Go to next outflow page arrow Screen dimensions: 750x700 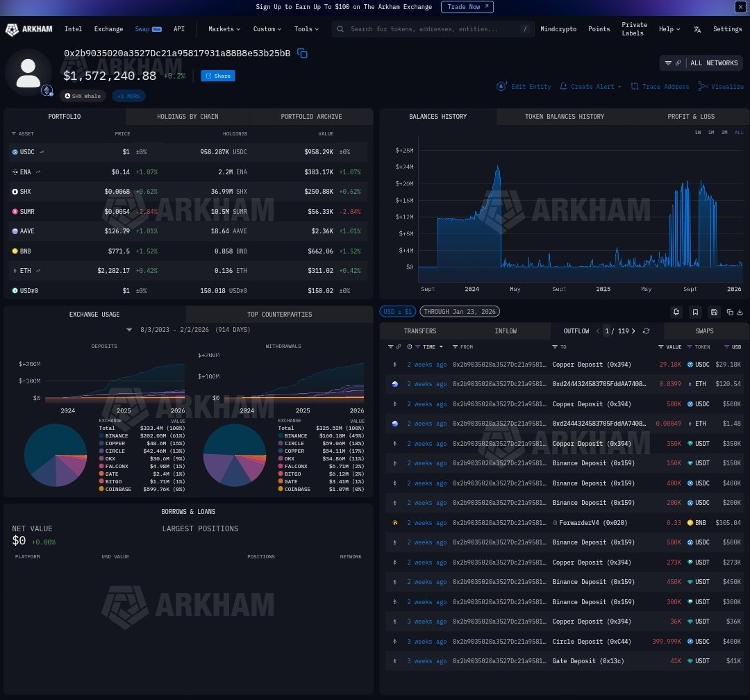point(633,331)
